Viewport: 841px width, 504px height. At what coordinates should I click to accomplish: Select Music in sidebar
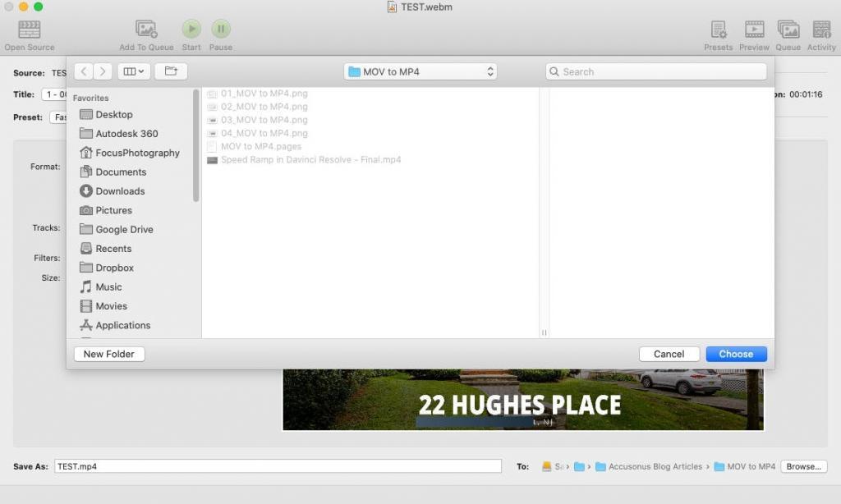click(x=101, y=286)
